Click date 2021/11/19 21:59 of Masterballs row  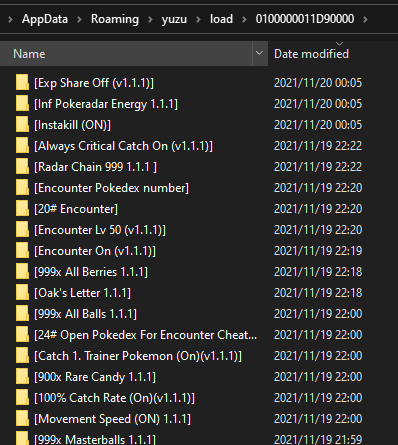318,439
